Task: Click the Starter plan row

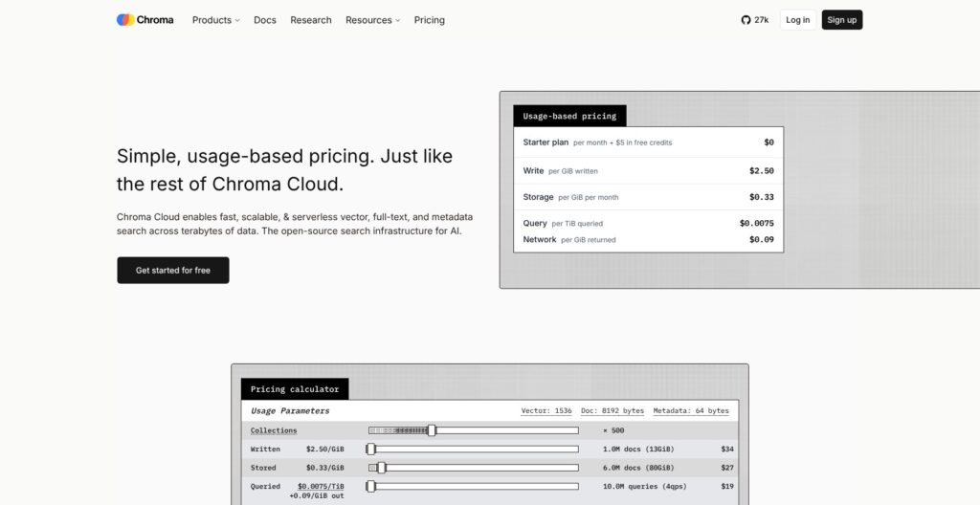Action: coord(648,143)
